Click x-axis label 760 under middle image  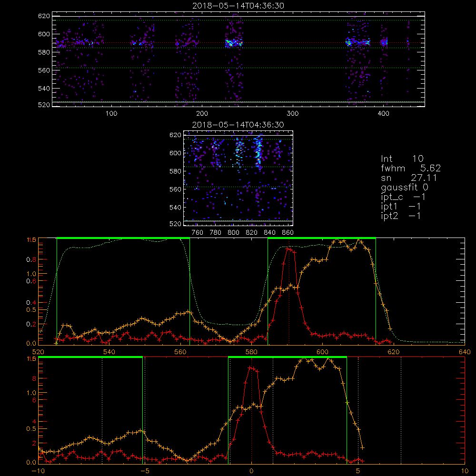point(198,233)
